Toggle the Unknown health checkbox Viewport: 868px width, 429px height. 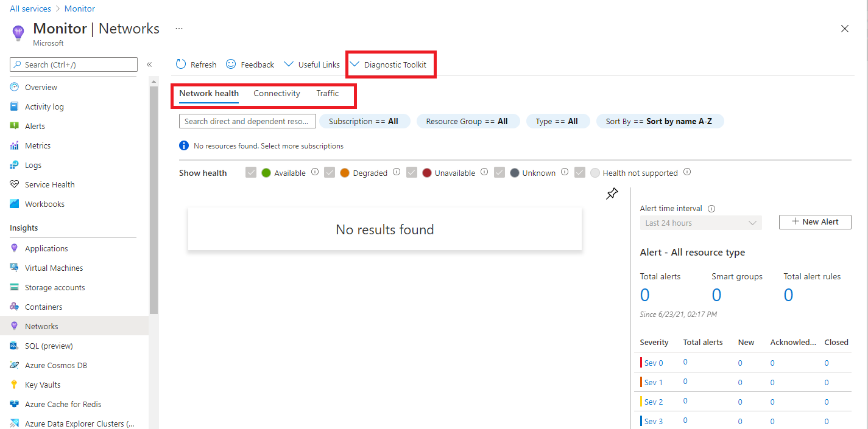coord(499,173)
